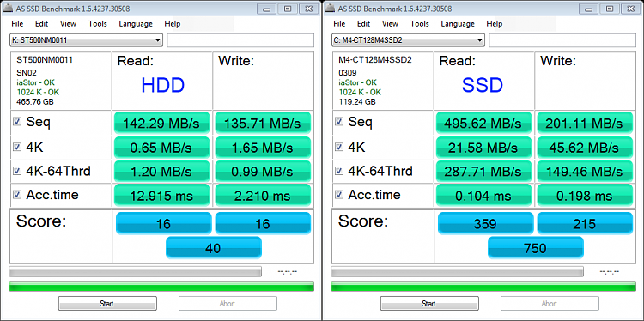Image resolution: width=644 pixels, height=321 pixels.
Task: Expand the K: ST500NM0011 drive dropdown
Action: point(86,40)
